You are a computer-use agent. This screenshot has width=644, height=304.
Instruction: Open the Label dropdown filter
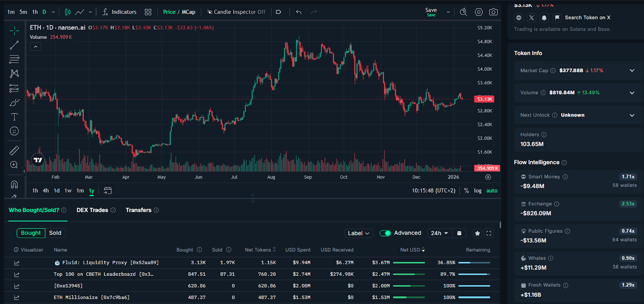point(358,233)
